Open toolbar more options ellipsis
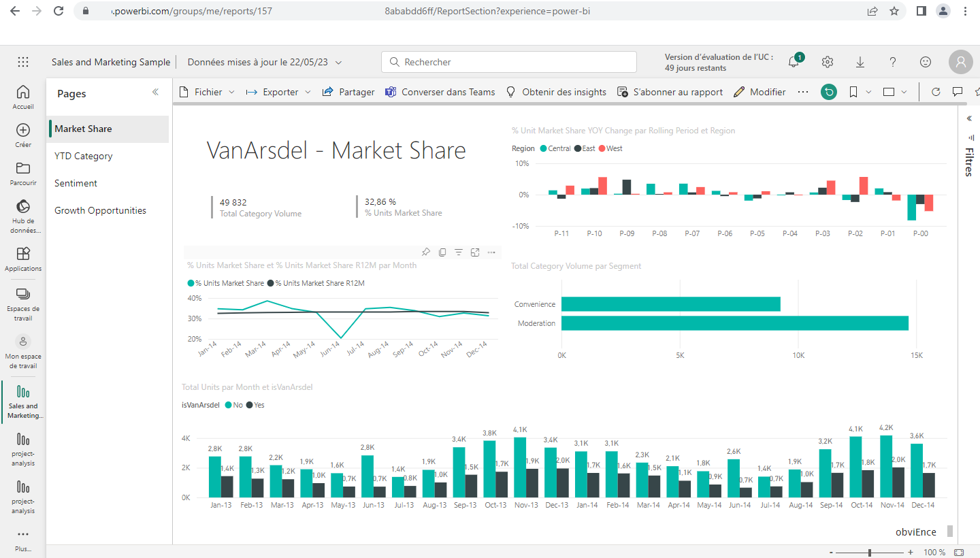Viewport: 980px width, 558px height. [x=803, y=92]
